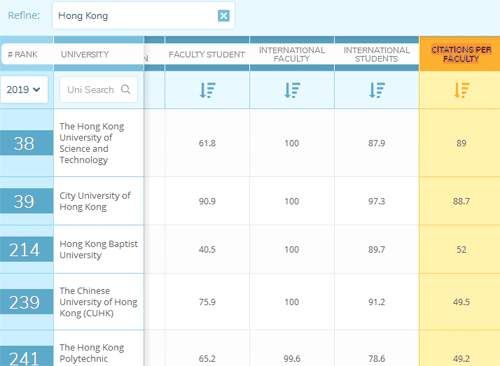
Task: Click the search magnifier icon
Action: point(125,89)
